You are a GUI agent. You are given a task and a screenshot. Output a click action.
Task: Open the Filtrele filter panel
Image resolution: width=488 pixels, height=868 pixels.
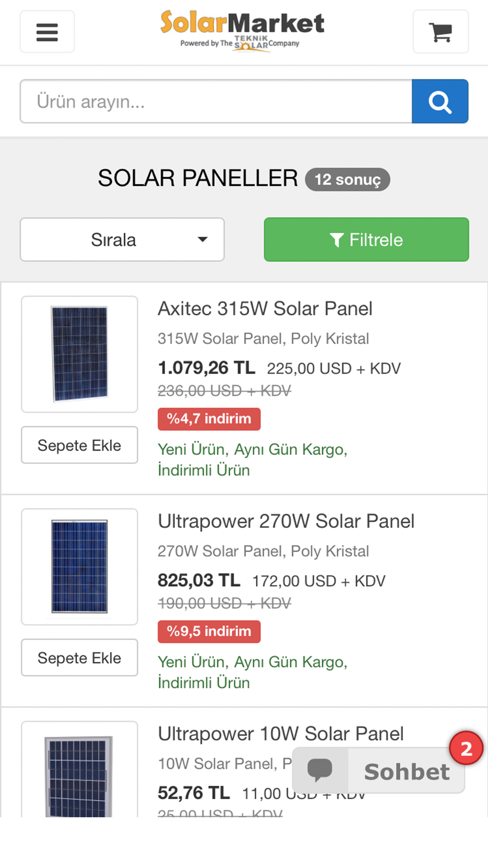[366, 240]
